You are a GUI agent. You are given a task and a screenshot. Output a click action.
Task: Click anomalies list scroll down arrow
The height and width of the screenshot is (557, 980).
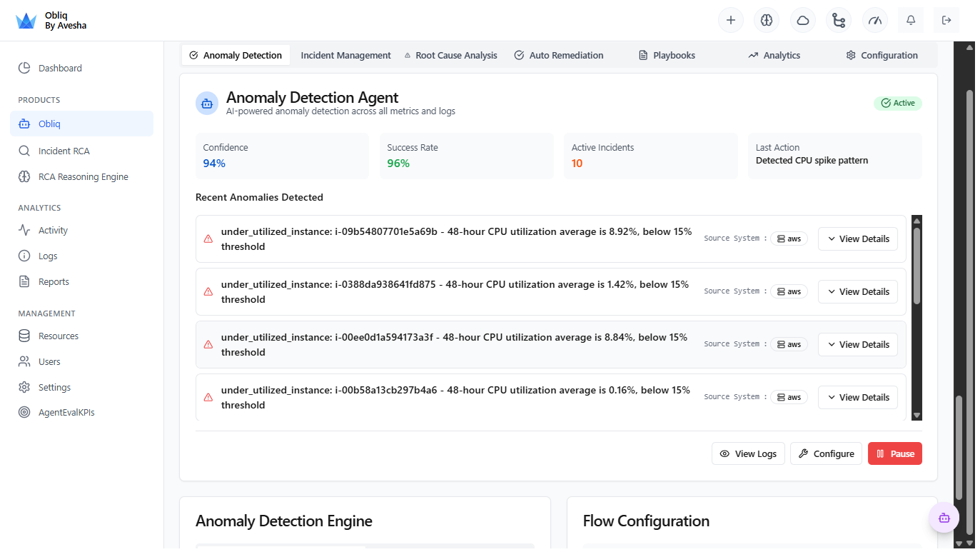[917, 416]
